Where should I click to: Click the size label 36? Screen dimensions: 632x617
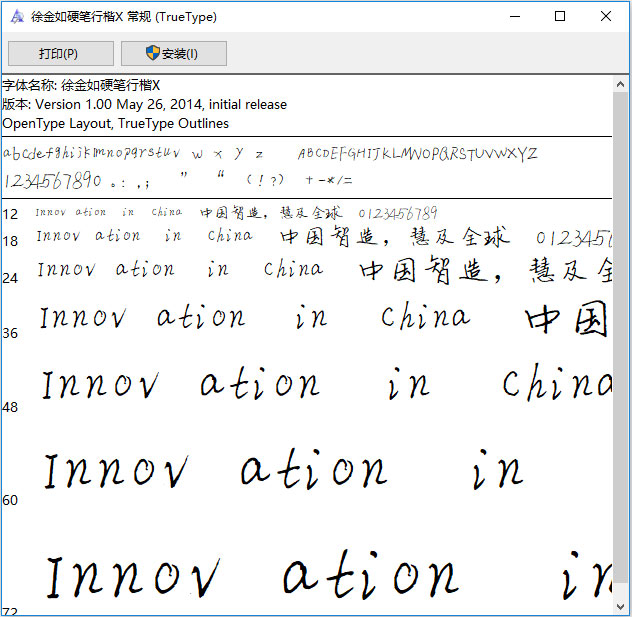[10, 333]
